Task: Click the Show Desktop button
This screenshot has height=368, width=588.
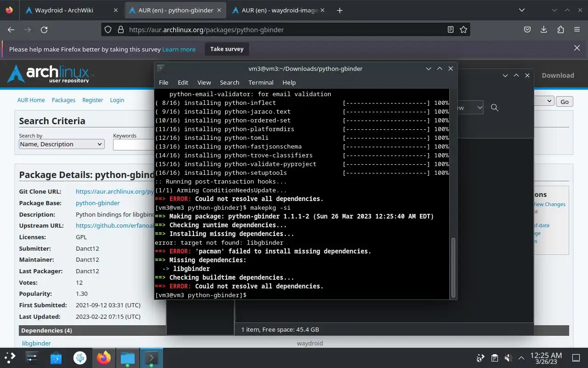Action: pos(576,358)
